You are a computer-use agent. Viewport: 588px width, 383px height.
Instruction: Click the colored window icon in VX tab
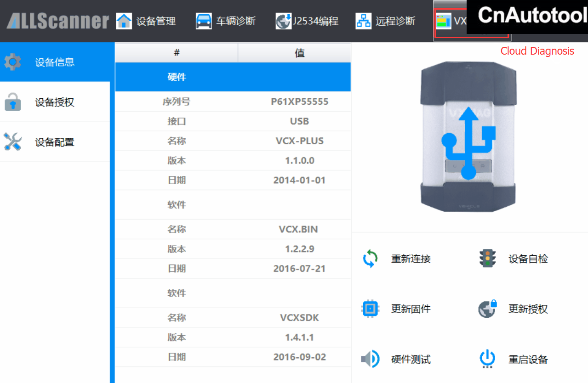[444, 21]
